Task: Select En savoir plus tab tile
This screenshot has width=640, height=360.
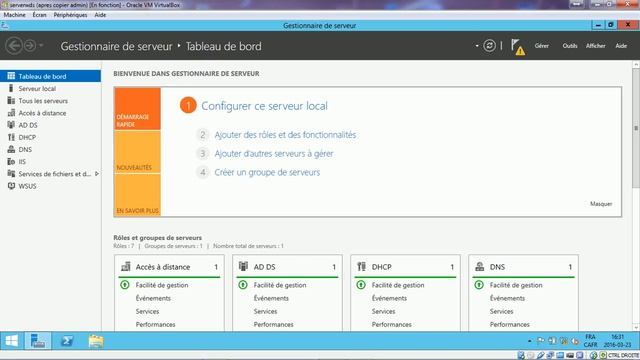Action: 138,195
